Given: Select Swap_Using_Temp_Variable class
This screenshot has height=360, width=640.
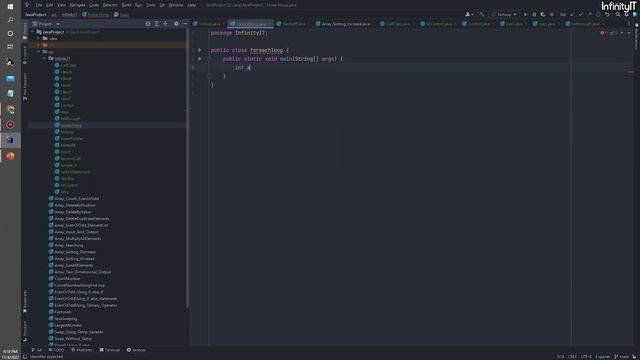Looking at the screenshot, I should coord(78,332).
